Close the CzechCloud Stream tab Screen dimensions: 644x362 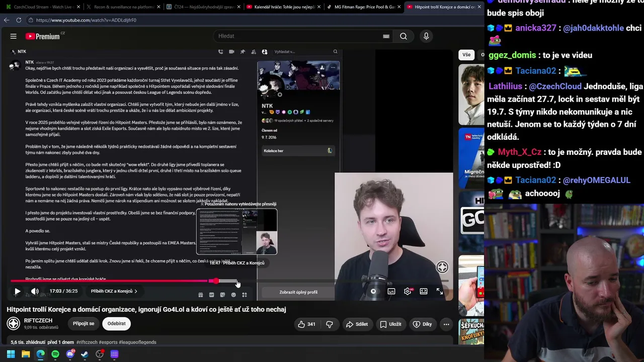pyautogui.click(x=78, y=7)
